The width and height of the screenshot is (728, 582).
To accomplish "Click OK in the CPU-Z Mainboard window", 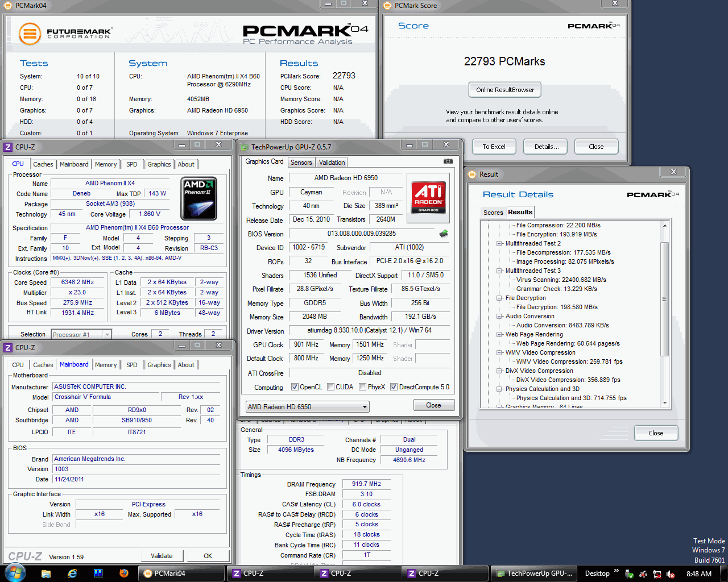I will [208, 556].
